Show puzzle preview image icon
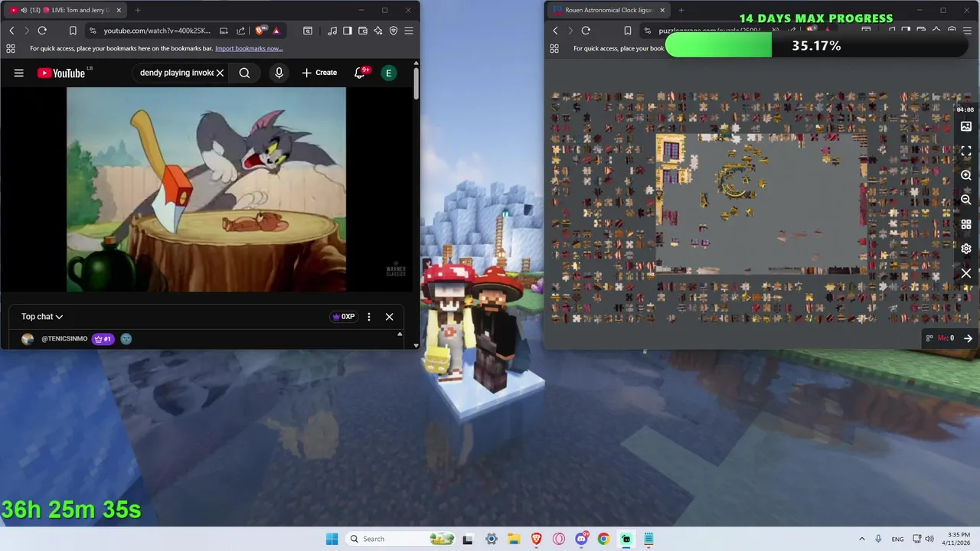Viewport: 980px width, 551px height. pyautogui.click(x=966, y=126)
